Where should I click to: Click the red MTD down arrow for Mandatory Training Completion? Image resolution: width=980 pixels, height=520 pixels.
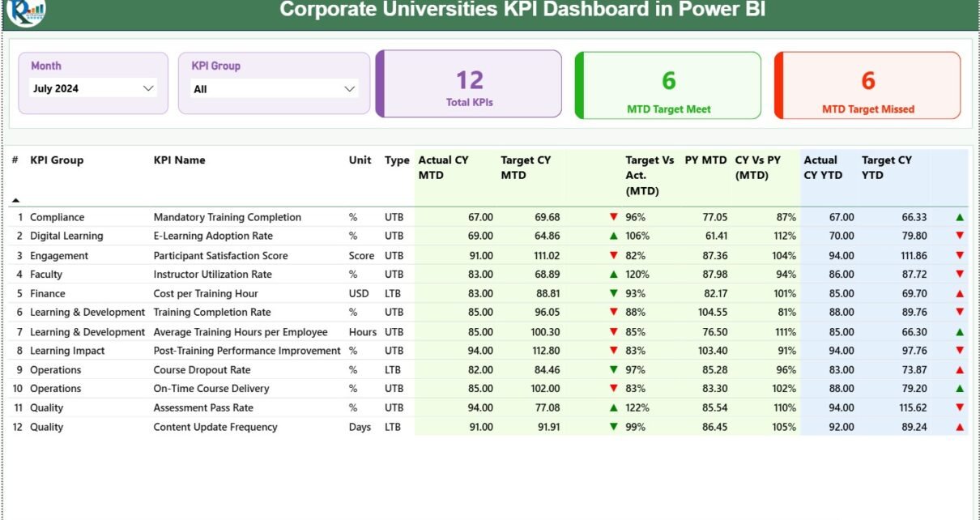pos(613,217)
